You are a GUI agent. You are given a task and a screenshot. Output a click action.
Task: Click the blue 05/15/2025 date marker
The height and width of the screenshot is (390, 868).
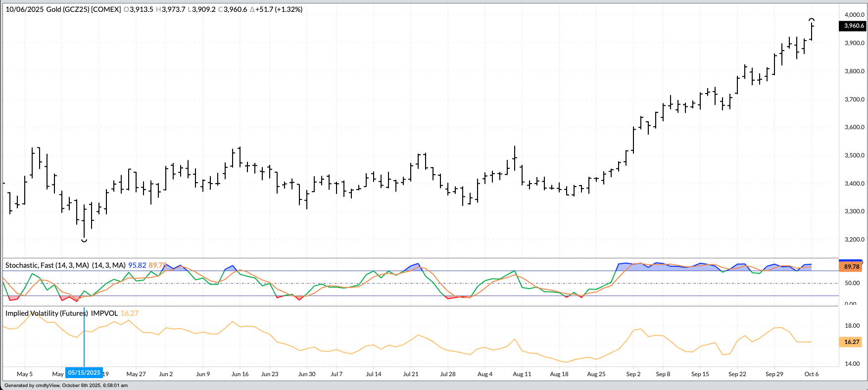[x=84, y=373]
